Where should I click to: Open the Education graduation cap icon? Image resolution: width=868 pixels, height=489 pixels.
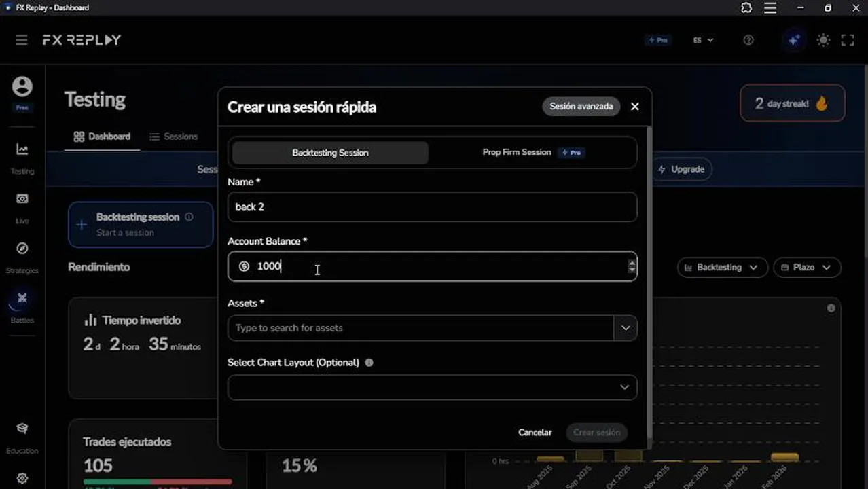coord(22,429)
